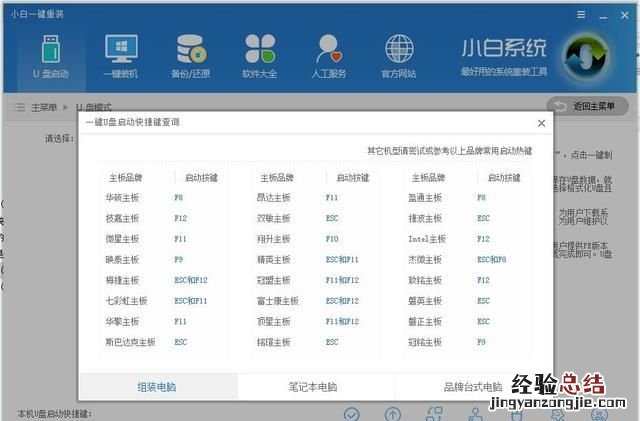Click 返回主菜单 button

tap(587, 106)
